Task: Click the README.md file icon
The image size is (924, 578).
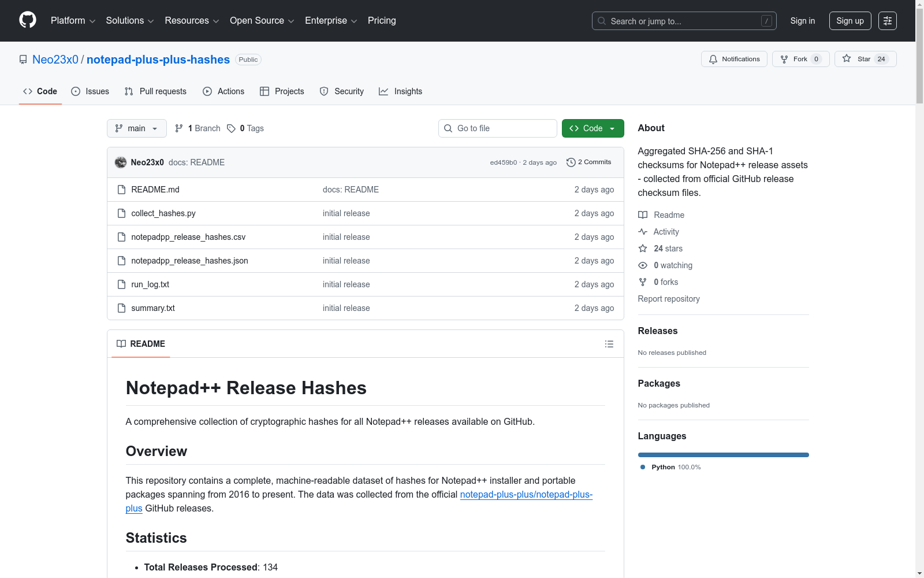Action: click(121, 190)
